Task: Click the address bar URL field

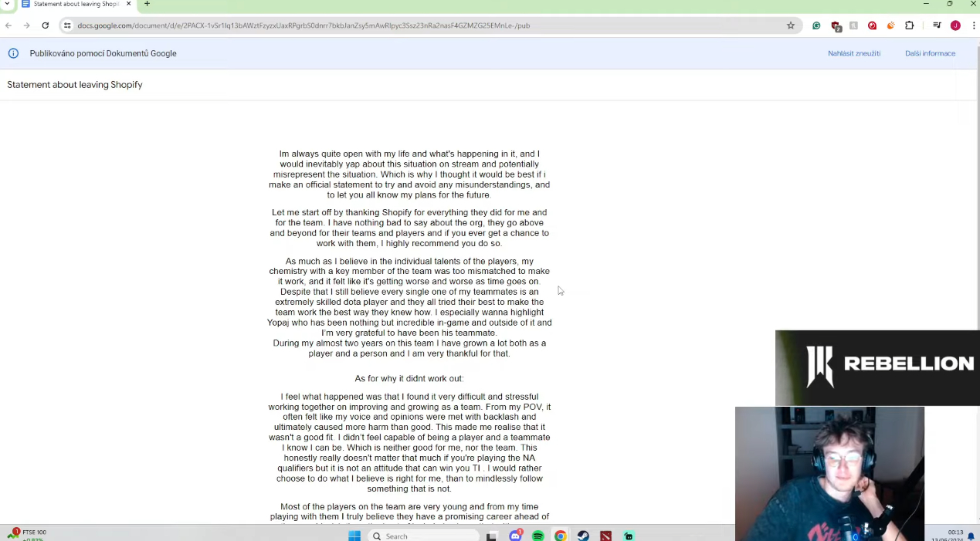Action: tap(429, 25)
